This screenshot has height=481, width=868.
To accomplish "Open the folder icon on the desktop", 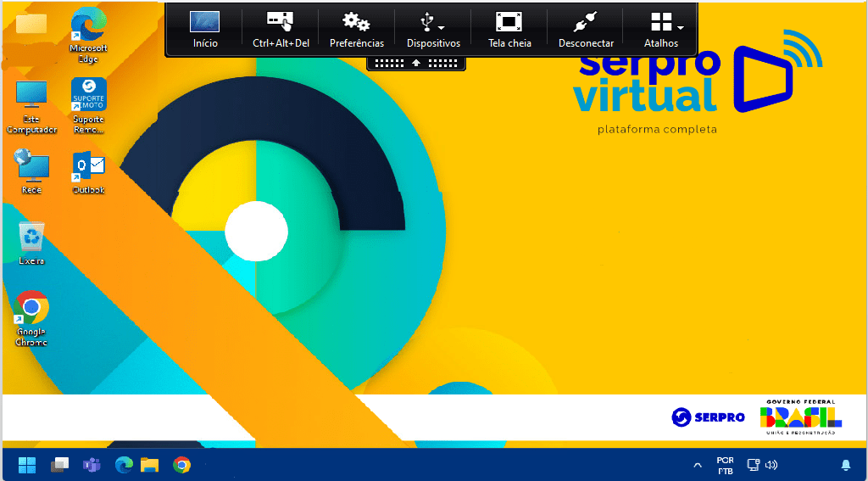I will [x=31, y=23].
